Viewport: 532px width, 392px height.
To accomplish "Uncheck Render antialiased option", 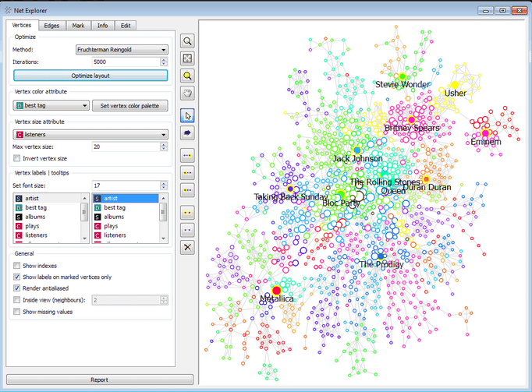I will pyautogui.click(x=18, y=288).
